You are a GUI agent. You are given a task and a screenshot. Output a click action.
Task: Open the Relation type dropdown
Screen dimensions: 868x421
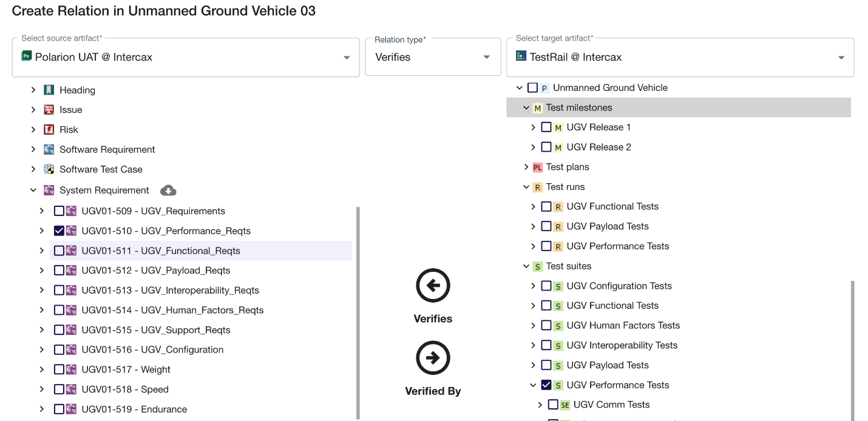(486, 57)
